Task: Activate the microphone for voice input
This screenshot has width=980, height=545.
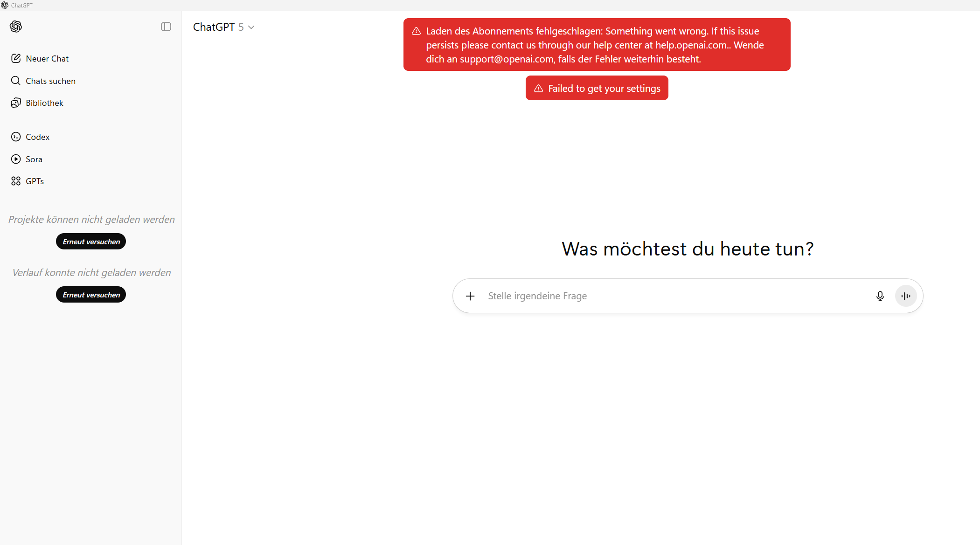Action: pos(880,296)
